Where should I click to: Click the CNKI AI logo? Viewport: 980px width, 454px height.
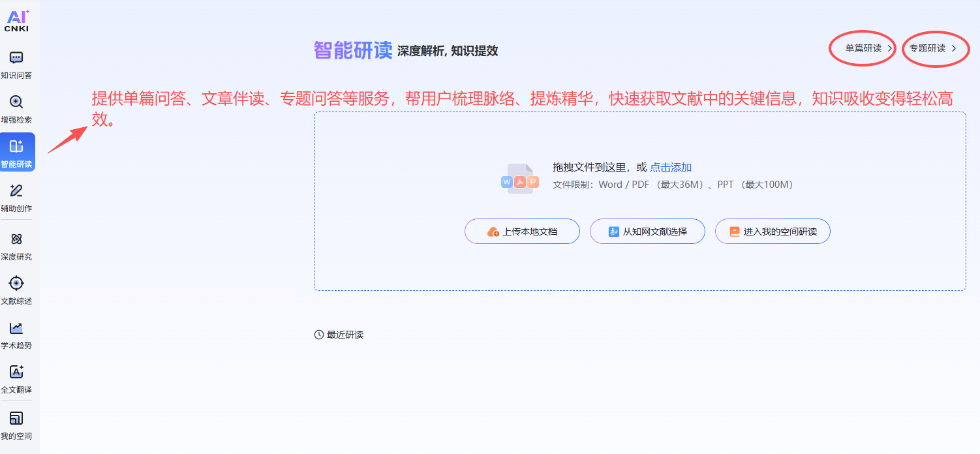click(x=17, y=21)
